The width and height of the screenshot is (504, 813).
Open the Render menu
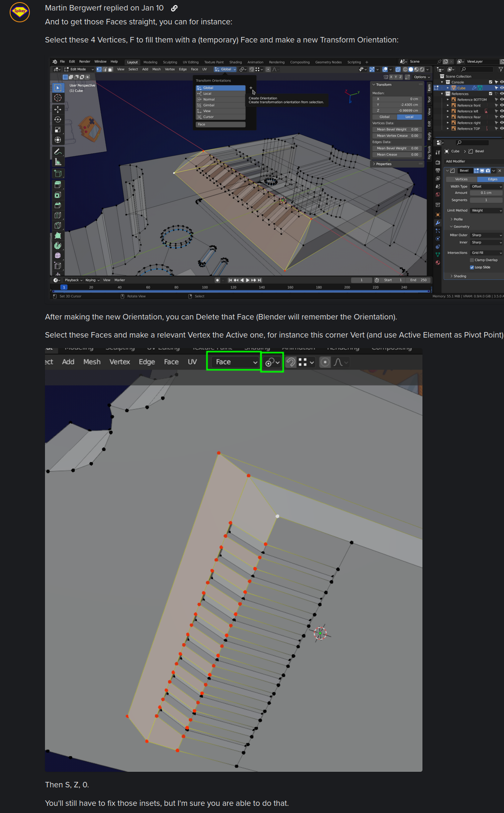(84, 62)
